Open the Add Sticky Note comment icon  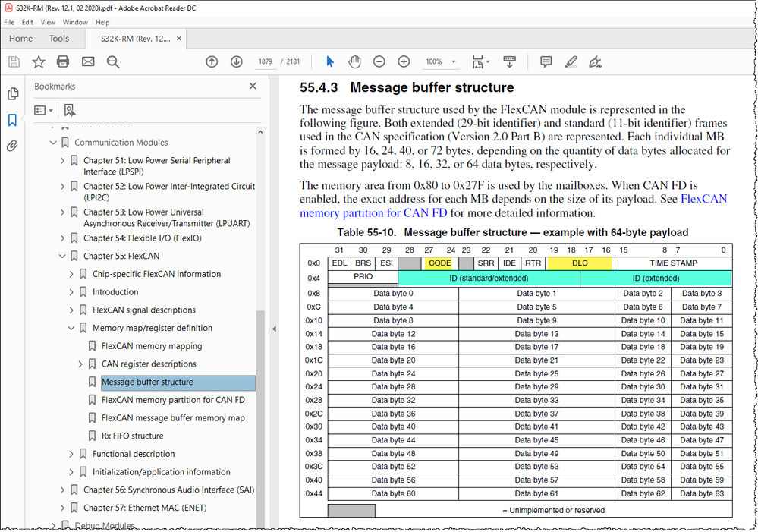coord(546,61)
